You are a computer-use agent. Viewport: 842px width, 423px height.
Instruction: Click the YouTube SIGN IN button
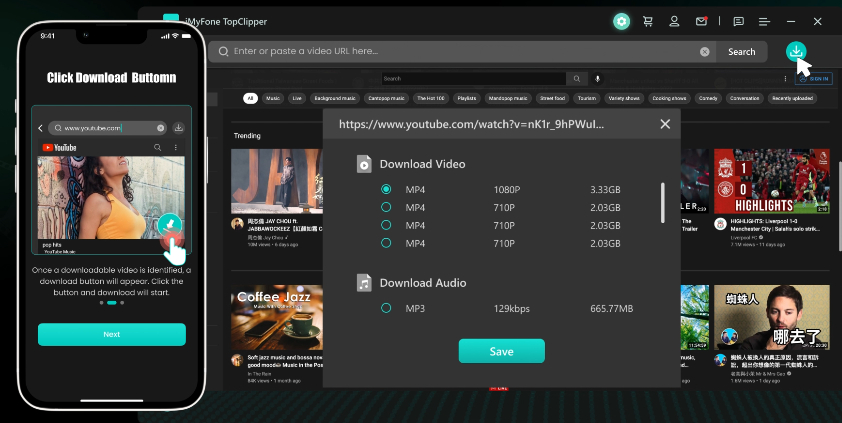tap(814, 79)
